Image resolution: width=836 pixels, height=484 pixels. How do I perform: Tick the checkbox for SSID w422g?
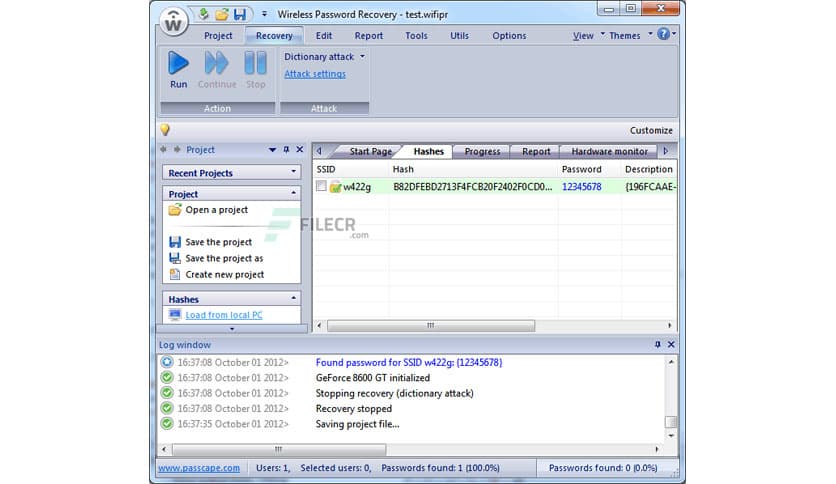coord(321,186)
